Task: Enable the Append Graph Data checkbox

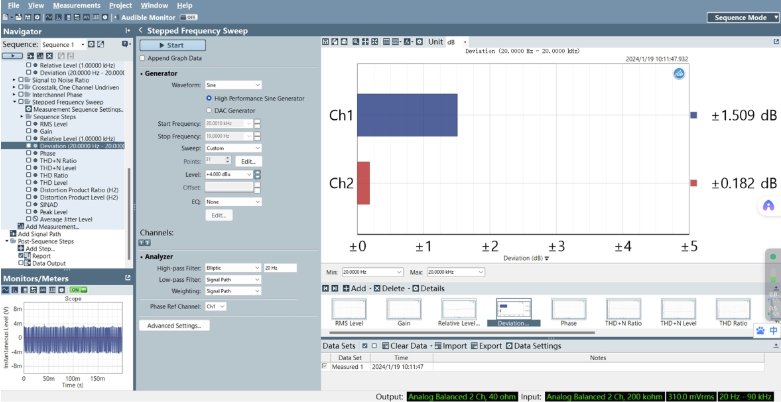Action: pyautogui.click(x=140, y=58)
